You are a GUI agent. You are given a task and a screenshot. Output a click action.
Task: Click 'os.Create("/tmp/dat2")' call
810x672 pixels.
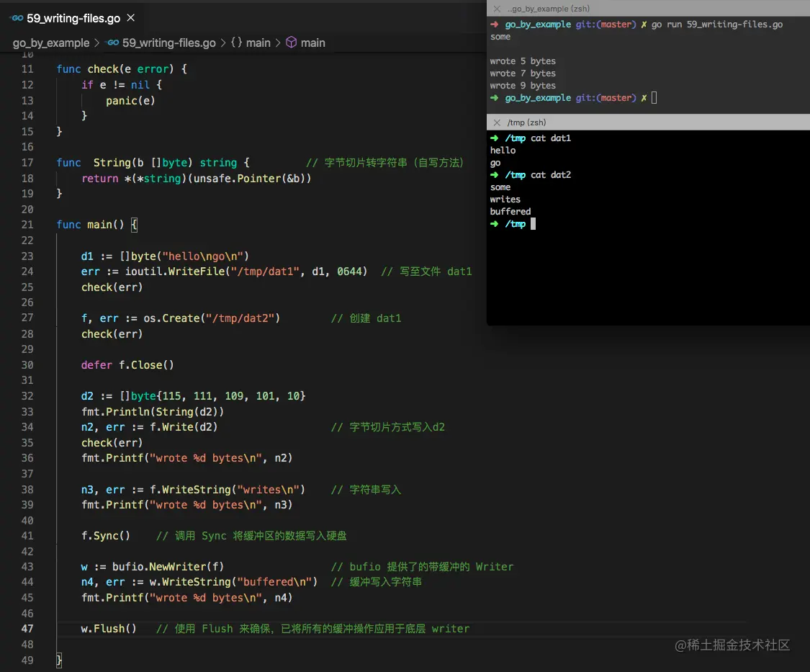(x=212, y=318)
